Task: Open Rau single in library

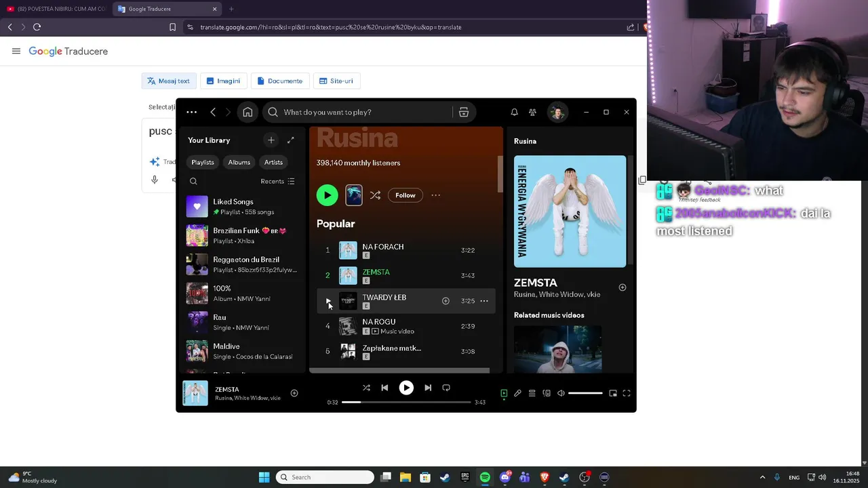Action: (x=243, y=322)
